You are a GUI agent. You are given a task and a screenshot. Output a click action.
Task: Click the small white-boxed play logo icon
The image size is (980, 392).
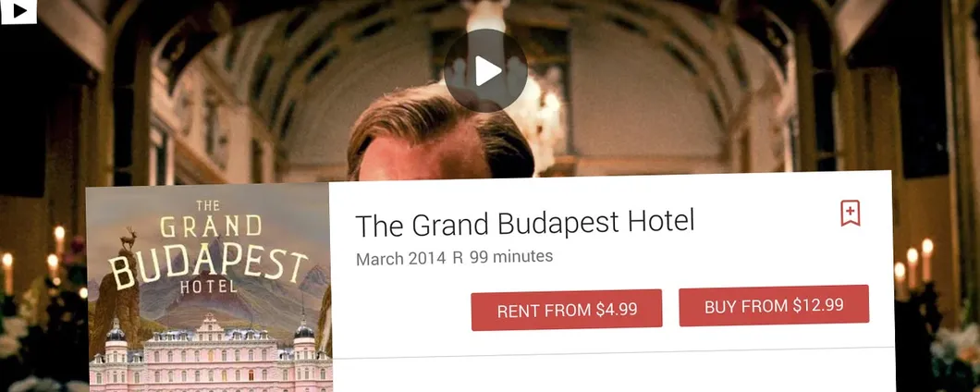pos(18,11)
